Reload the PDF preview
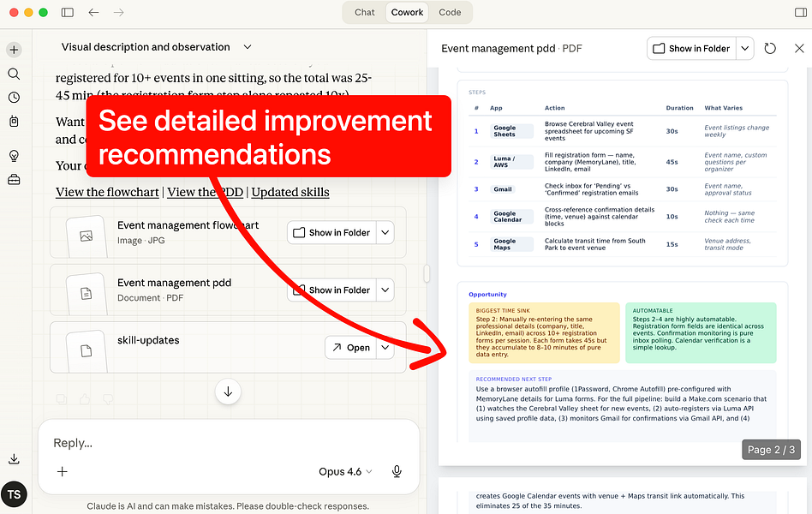Screen dimensions: 812x514 [x=770, y=49]
